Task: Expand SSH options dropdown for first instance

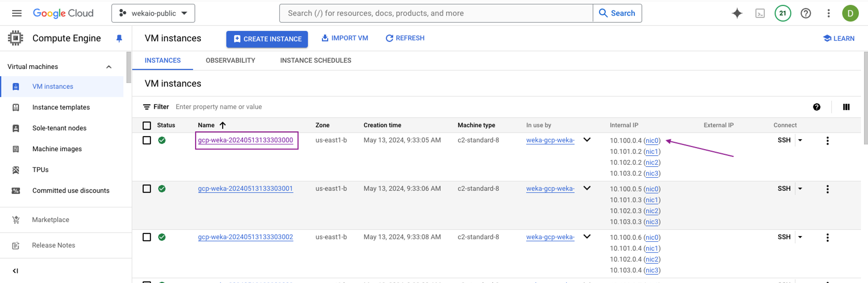Action: 800,140
